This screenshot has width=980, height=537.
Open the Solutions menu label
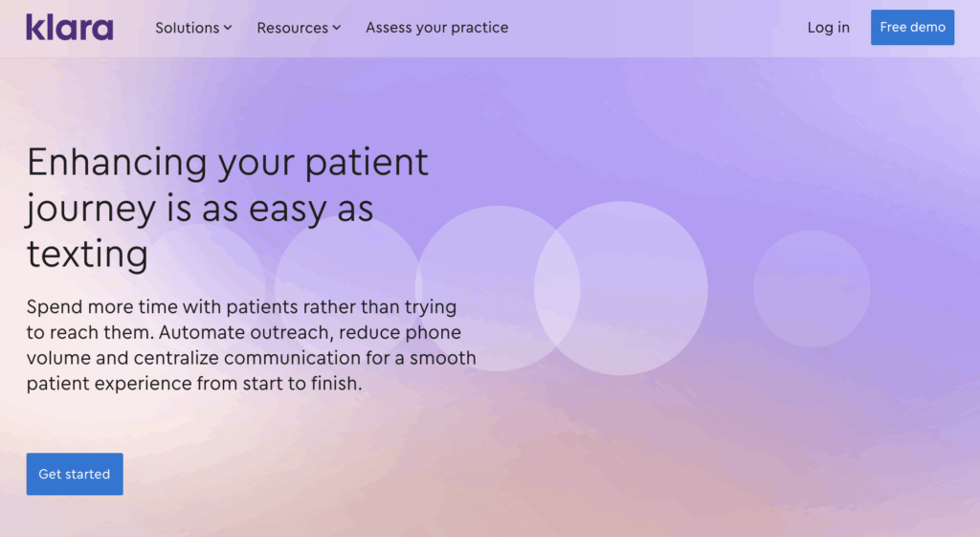pyautogui.click(x=188, y=28)
